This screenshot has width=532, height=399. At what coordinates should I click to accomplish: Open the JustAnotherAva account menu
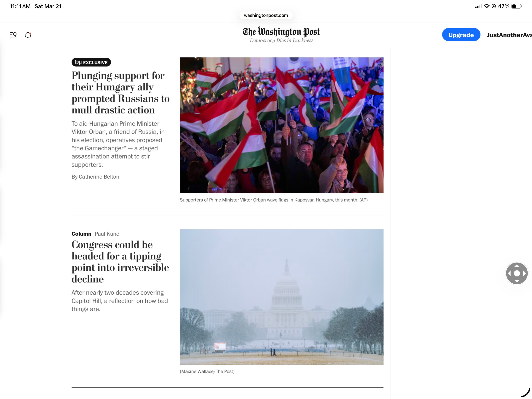tap(509, 35)
